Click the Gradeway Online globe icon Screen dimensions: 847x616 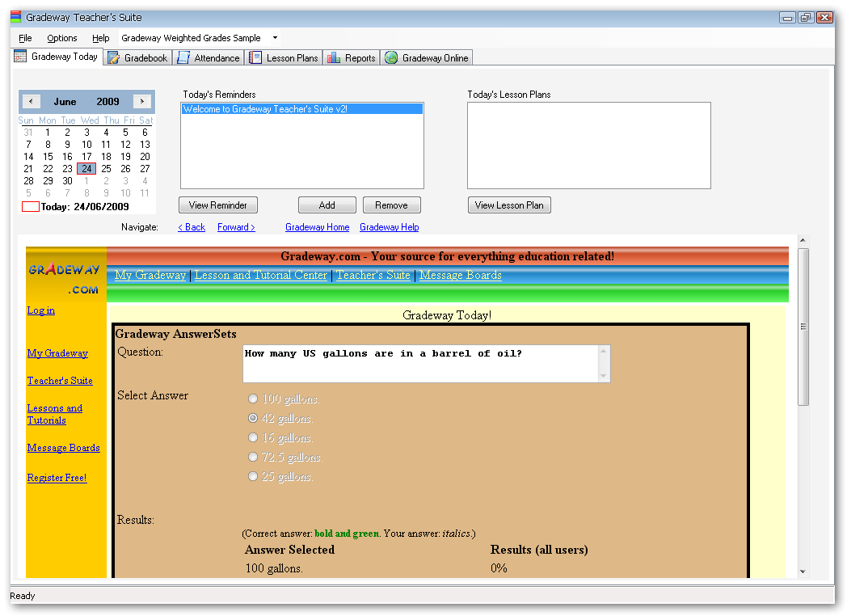(391, 57)
